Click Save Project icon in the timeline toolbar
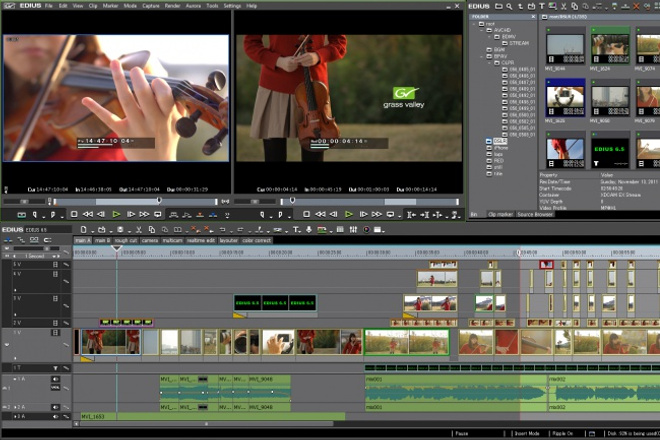The width and height of the screenshot is (660, 440). [120, 229]
